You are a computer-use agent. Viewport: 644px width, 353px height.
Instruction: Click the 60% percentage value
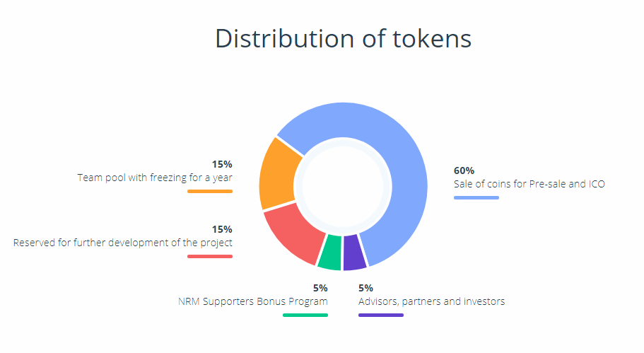[464, 170]
